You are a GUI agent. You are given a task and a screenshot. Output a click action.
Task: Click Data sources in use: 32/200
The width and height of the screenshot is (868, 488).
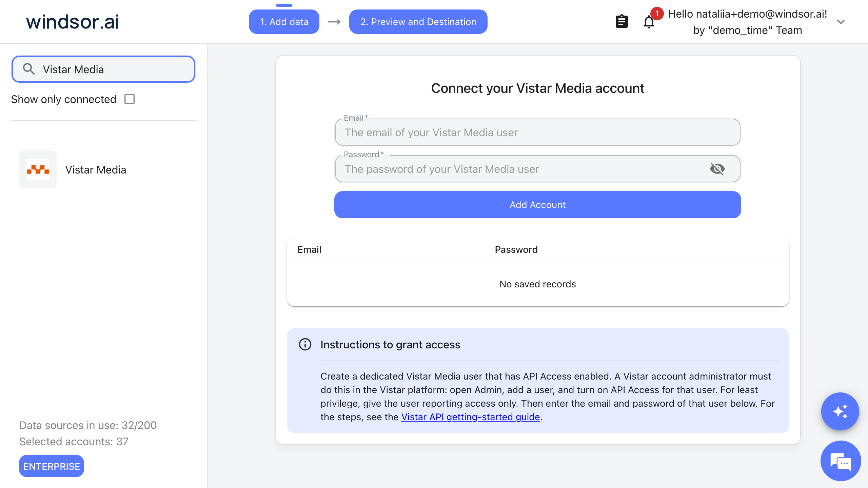click(x=88, y=425)
